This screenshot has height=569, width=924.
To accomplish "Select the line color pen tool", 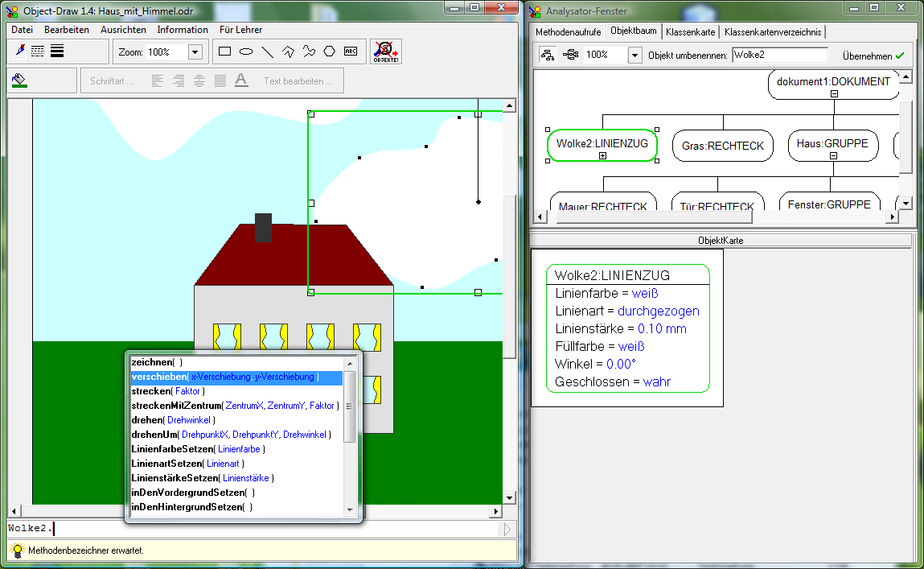I will 20,51.
